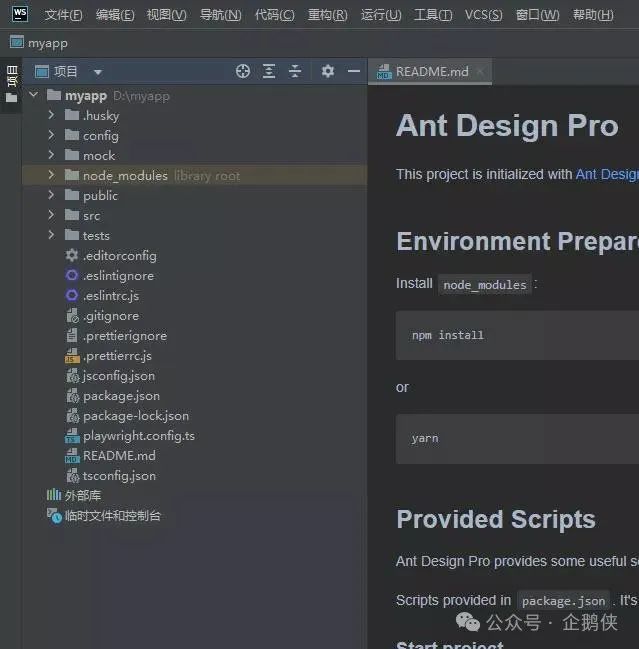Click the .gitignore file icon

pyautogui.click(x=72, y=315)
